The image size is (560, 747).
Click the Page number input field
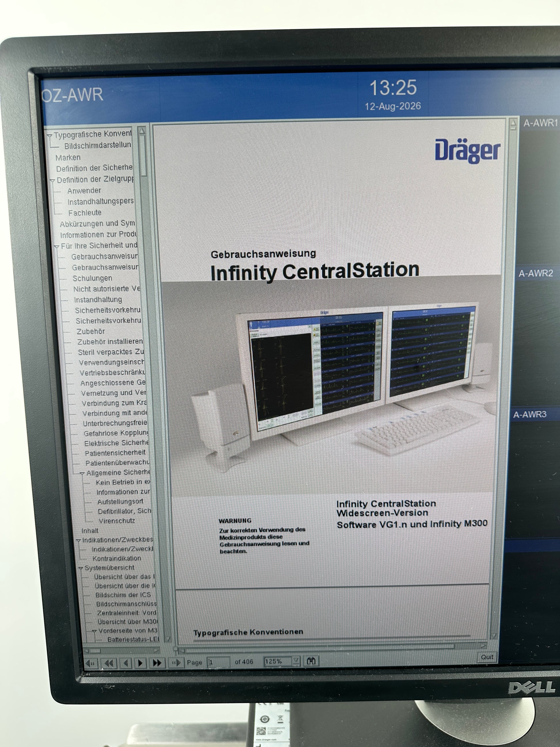coord(218,662)
